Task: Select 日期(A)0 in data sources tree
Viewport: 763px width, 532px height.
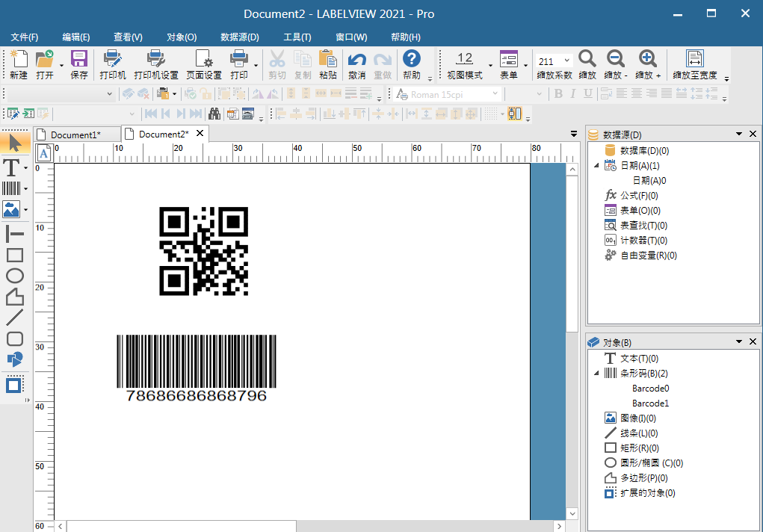Action: 649,181
